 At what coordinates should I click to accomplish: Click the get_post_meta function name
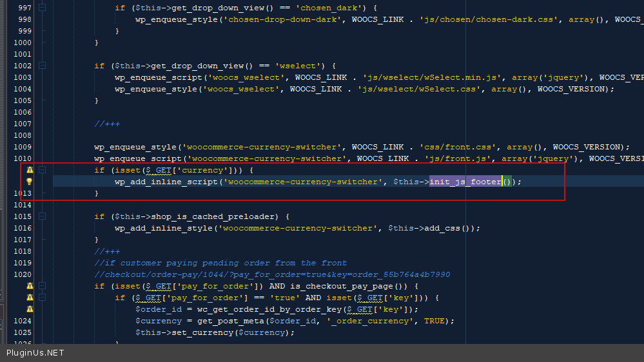(x=230, y=321)
